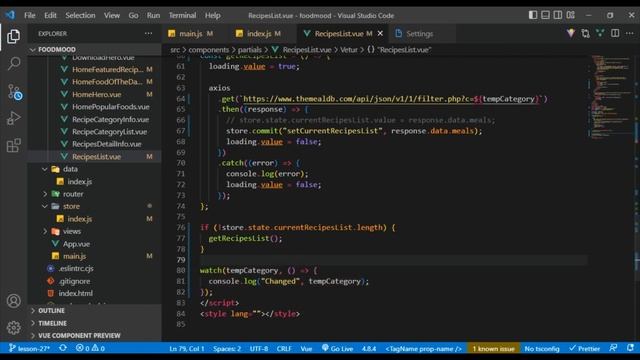The height and width of the screenshot is (360, 640).
Task: Open the Selection menu
Action: point(80,16)
